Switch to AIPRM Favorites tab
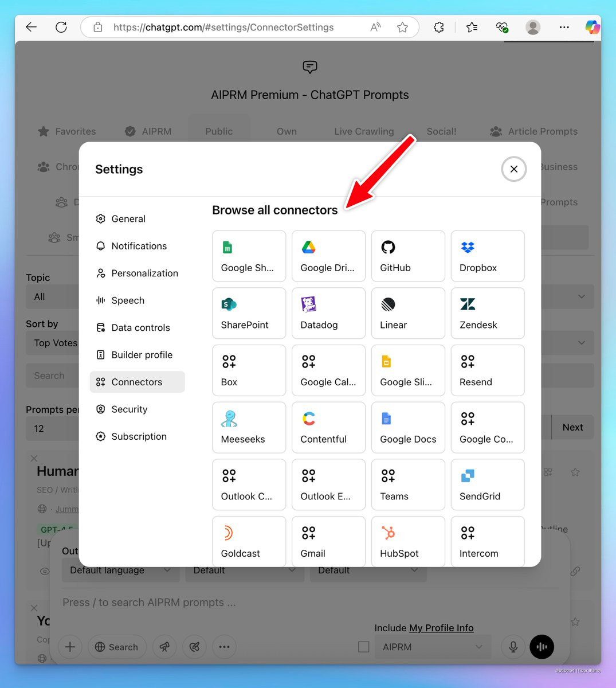The width and height of the screenshot is (616, 688). coord(67,131)
